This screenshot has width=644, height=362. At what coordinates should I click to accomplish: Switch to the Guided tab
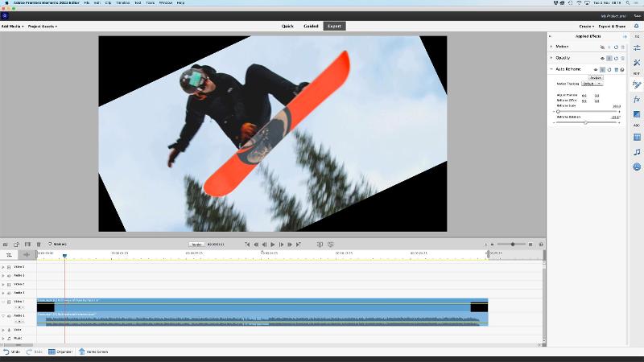coord(311,27)
